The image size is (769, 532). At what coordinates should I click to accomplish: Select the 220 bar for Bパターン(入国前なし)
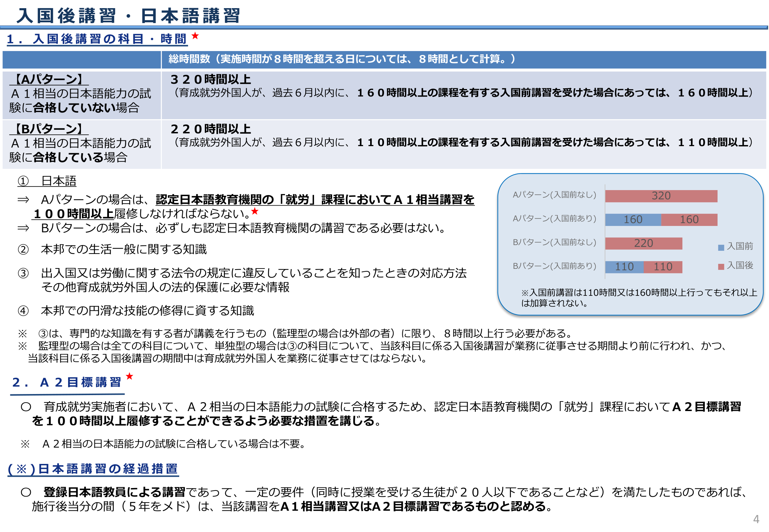[x=644, y=243]
